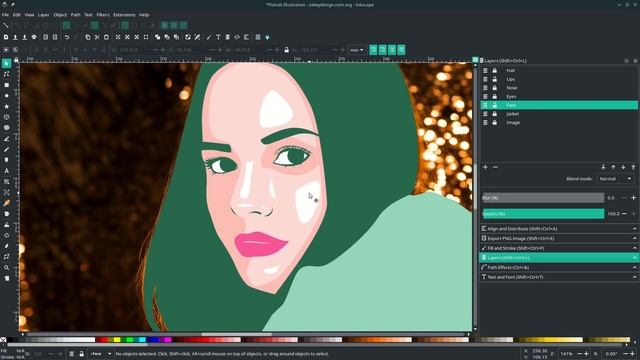
Task: Open the mm units dropdown
Action: pyautogui.click(x=356, y=50)
